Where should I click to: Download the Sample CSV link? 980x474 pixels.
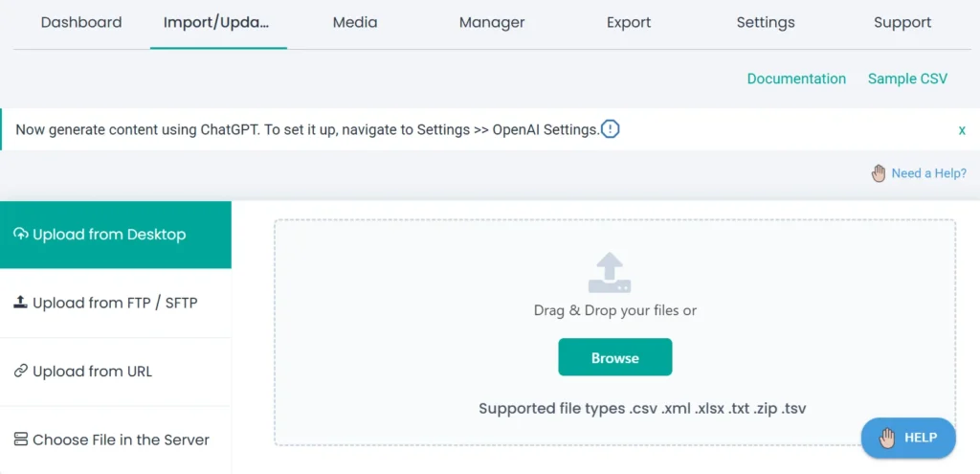(x=907, y=79)
